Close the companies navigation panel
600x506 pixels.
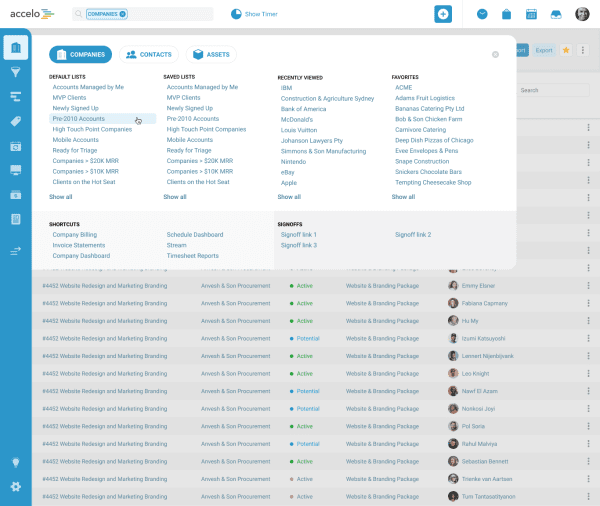495,54
